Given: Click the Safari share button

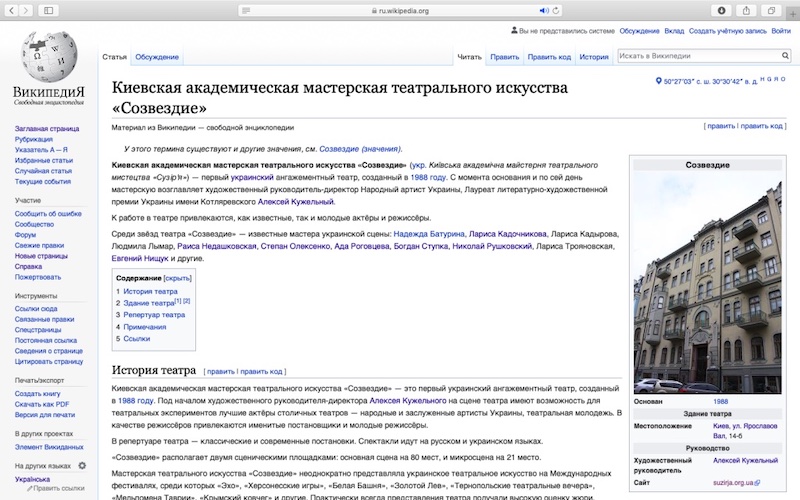Looking at the screenshot, I should pos(746,10).
